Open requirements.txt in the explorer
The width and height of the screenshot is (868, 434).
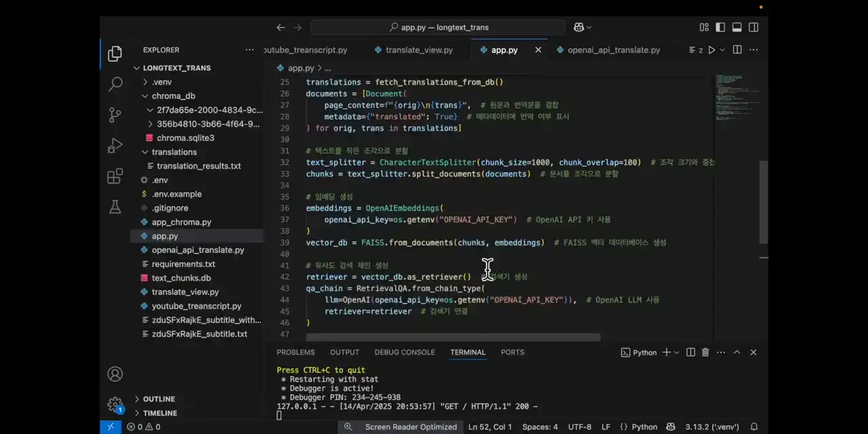(x=183, y=264)
